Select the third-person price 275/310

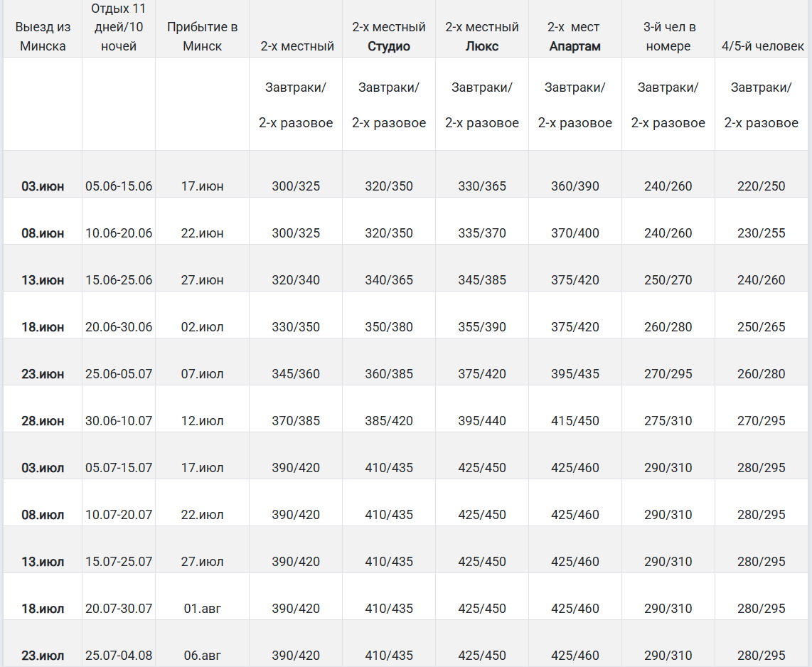(668, 421)
